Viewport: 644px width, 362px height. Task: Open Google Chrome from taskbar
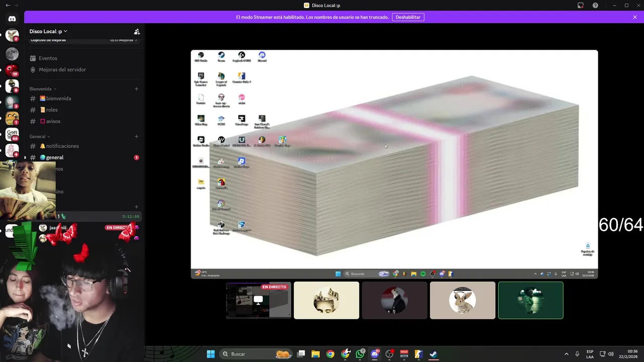pyautogui.click(x=330, y=354)
